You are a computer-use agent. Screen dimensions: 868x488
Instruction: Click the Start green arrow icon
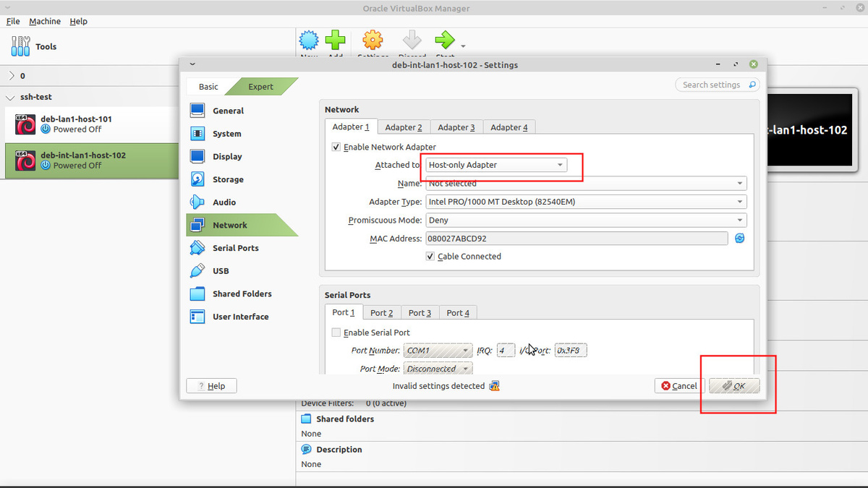445,40
